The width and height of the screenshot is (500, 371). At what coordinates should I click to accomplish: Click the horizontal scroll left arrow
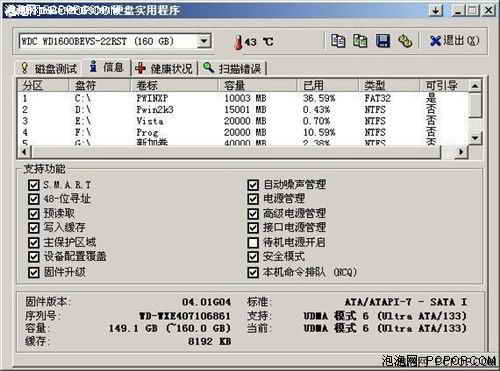[x=24, y=152]
